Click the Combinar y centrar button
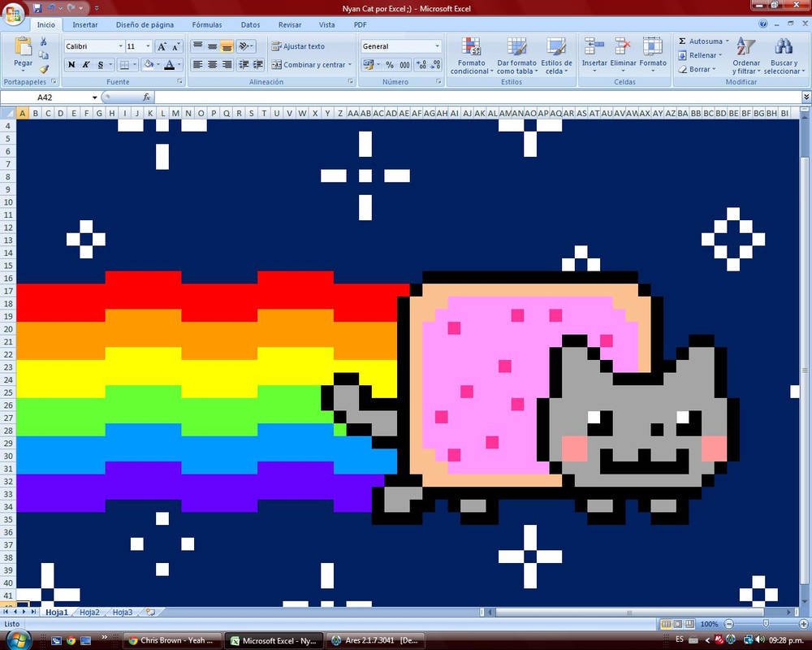Image resolution: width=812 pixels, height=650 pixels. click(312, 65)
